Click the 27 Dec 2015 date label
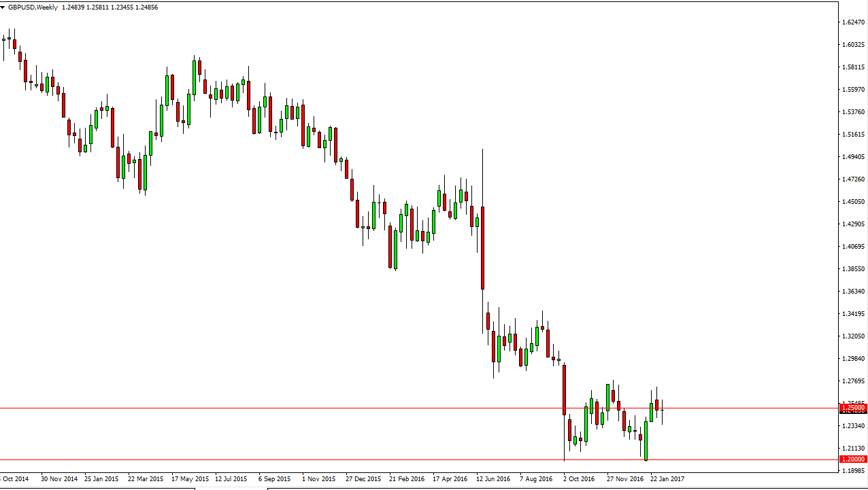 tap(364, 479)
